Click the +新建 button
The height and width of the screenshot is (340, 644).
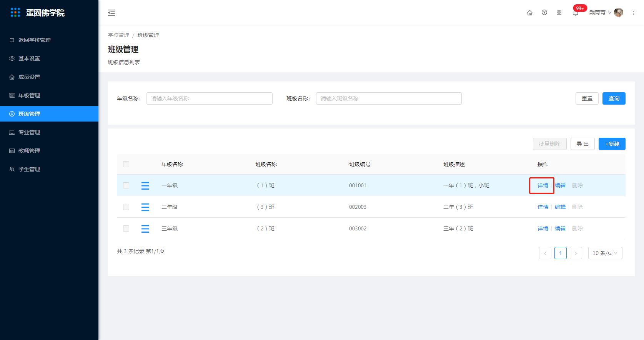click(612, 144)
